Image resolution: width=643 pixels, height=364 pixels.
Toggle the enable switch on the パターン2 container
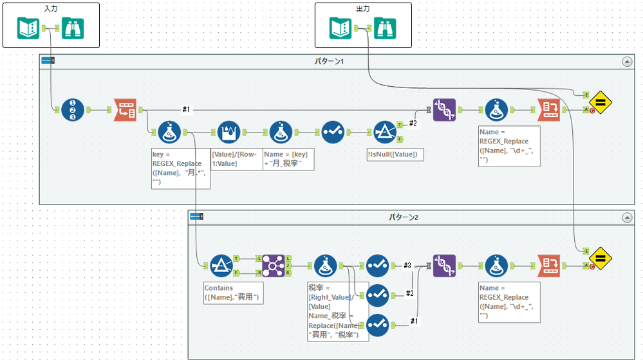pyautogui.click(x=197, y=217)
